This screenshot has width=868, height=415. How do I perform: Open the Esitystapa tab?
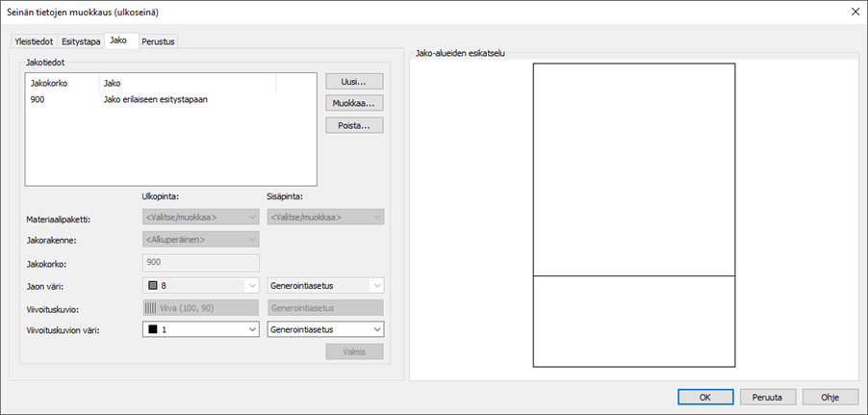click(x=81, y=41)
